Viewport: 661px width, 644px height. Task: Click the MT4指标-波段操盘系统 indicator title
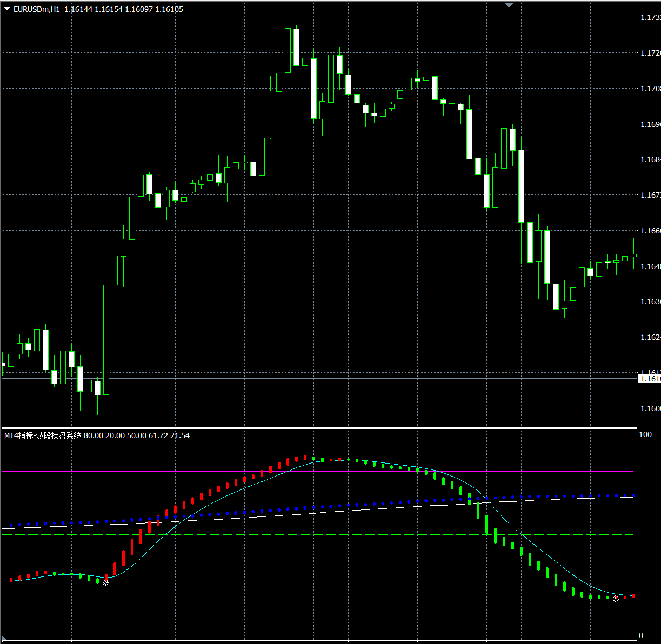pyautogui.click(x=43, y=435)
